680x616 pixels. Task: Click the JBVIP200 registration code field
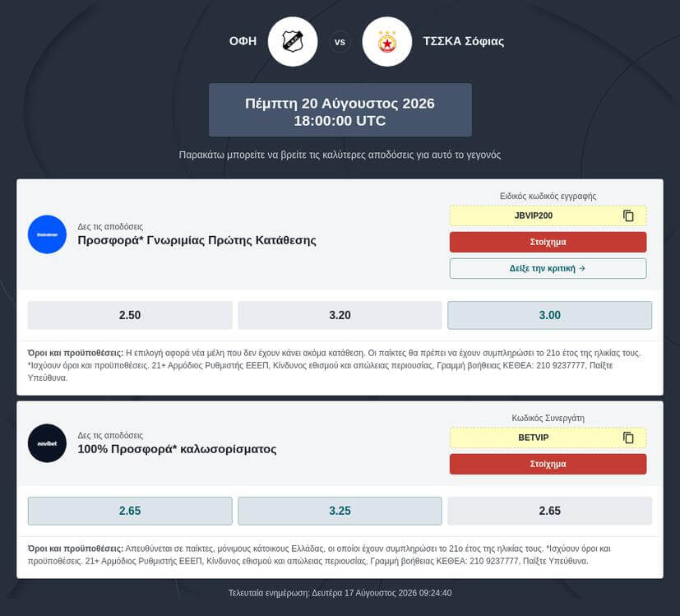coord(548,215)
